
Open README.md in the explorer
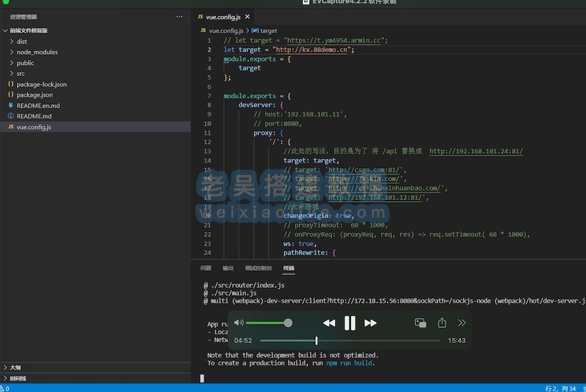pos(34,117)
